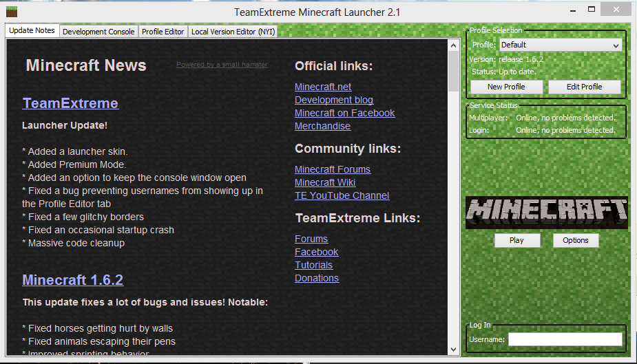The height and width of the screenshot is (364, 637).
Task: Click the 'Powered by a small hamster' link
Action: (222, 65)
